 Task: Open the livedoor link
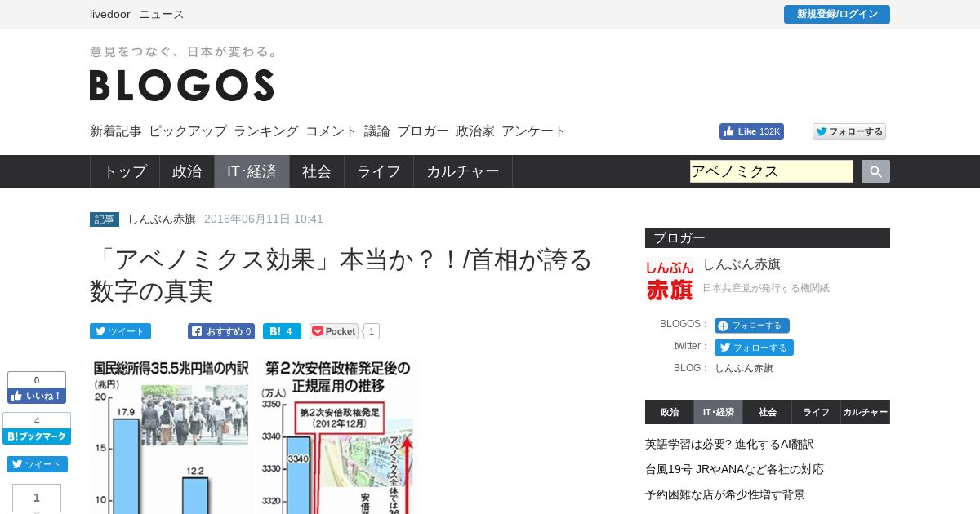110,14
